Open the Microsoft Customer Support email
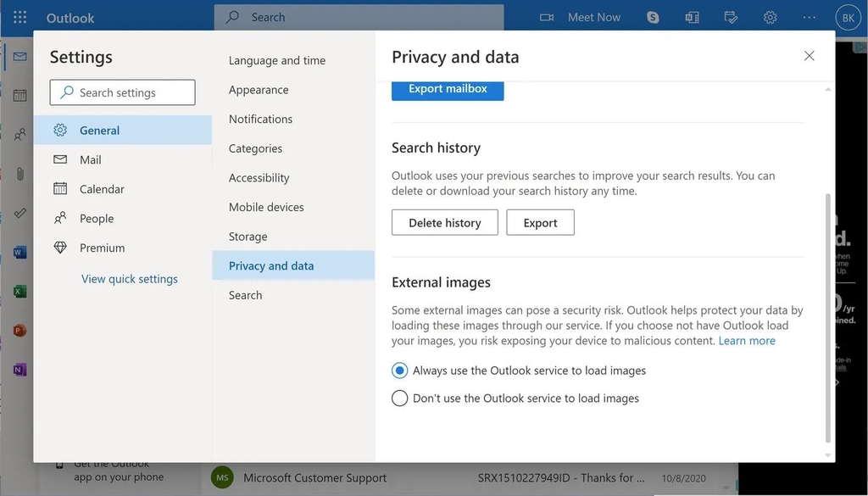This screenshot has width=868, height=496. (315, 477)
